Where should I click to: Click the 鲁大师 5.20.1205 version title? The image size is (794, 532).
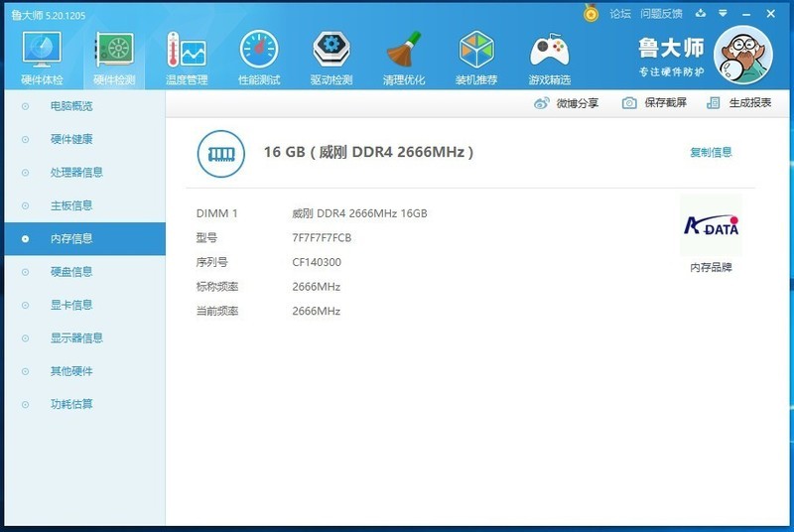49,15
